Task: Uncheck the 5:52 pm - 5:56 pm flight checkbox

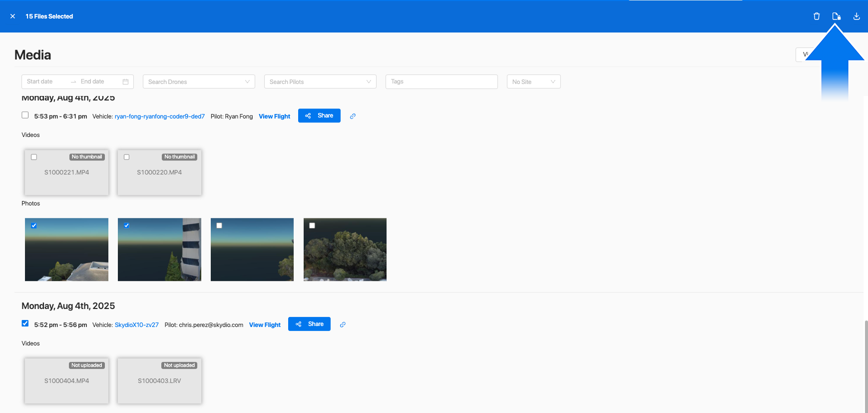Action: coord(25,323)
